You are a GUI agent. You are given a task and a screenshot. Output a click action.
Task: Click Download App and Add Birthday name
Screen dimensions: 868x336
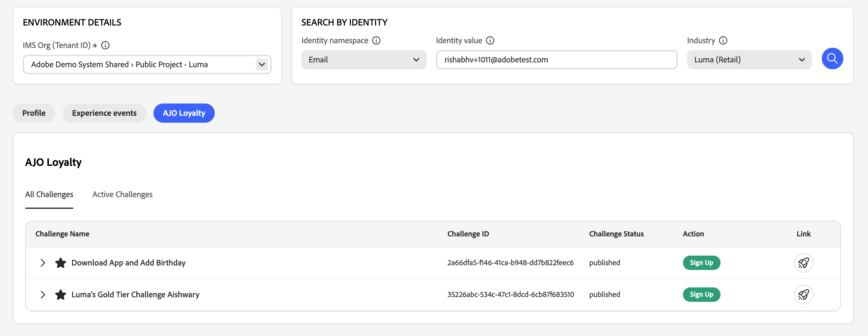128,262
